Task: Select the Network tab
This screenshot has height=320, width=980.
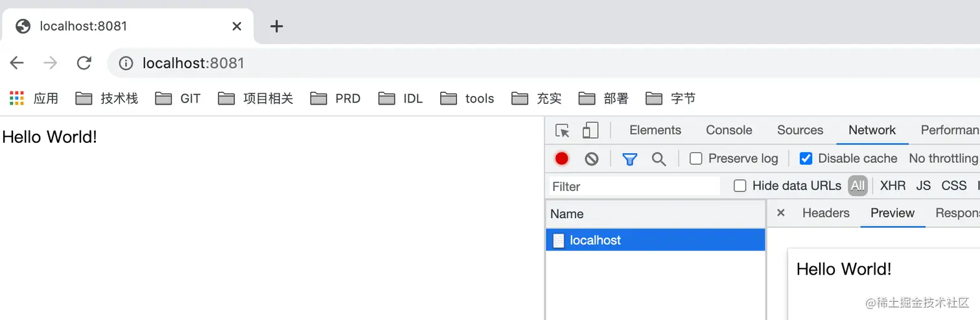Action: click(x=872, y=130)
